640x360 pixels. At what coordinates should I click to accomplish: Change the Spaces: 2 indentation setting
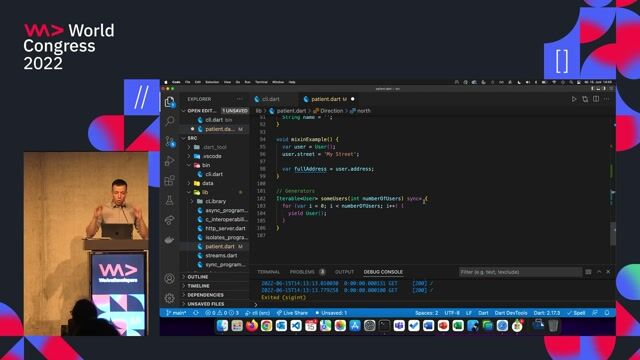pos(427,313)
